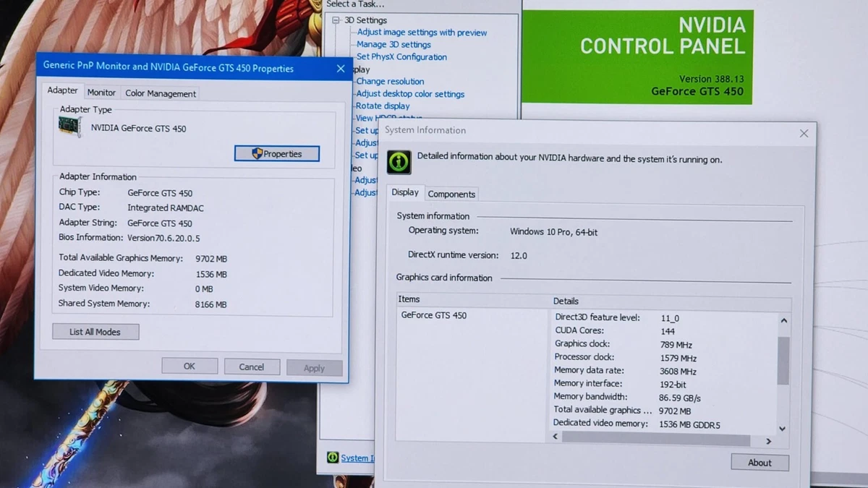This screenshot has width=868, height=488.
Task: Click the About button in System Information
Action: (x=759, y=463)
